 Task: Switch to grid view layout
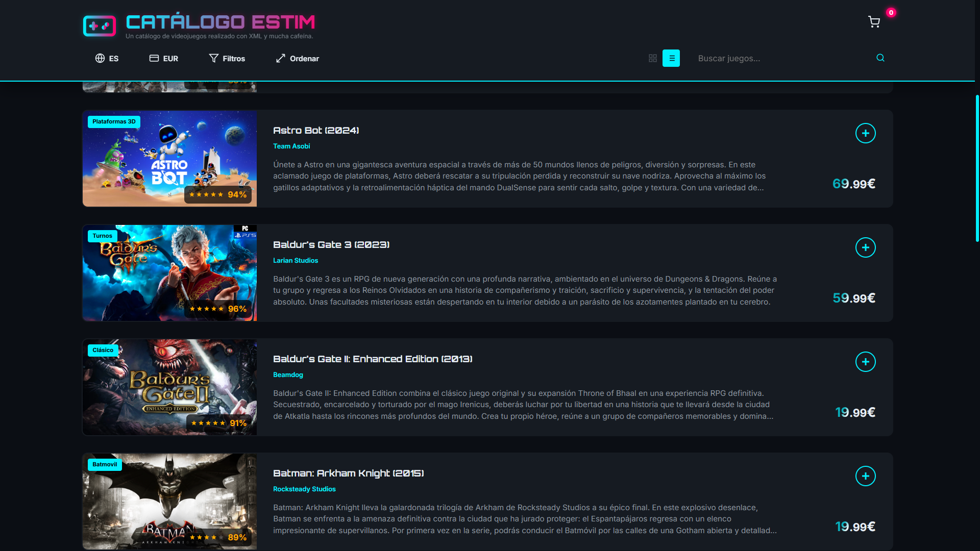[x=653, y=58]
